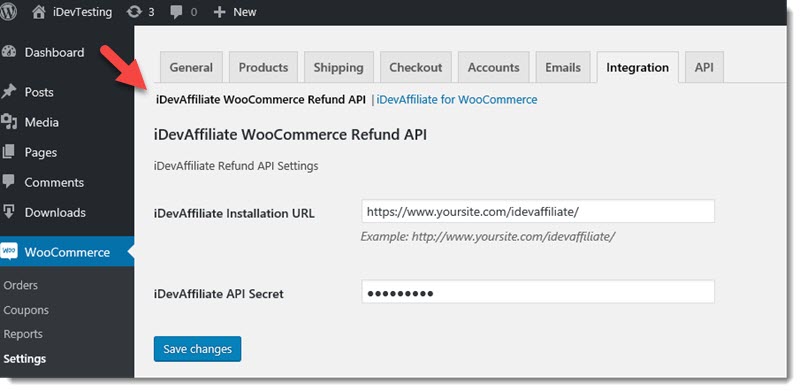The height and width of the screenshot is (391, 800).
Task: Click the Posts pushpin icon
Action: tap(9, 92)
